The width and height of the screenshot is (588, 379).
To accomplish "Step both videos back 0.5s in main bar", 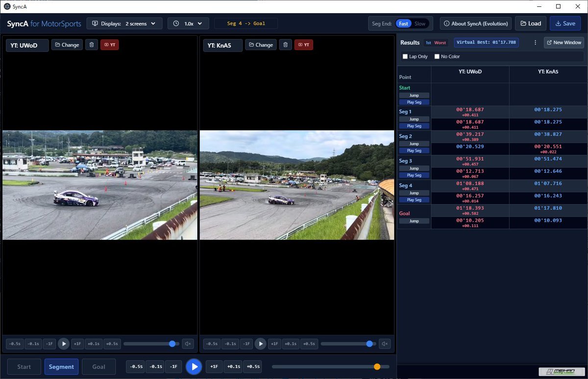I will tap(136, 366).
